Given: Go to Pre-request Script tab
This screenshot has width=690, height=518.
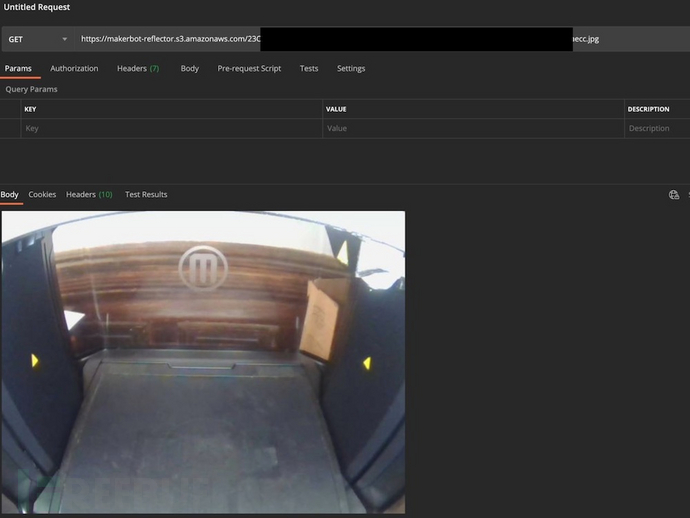Looking at the screenshot, I should (x=249, y=69).
